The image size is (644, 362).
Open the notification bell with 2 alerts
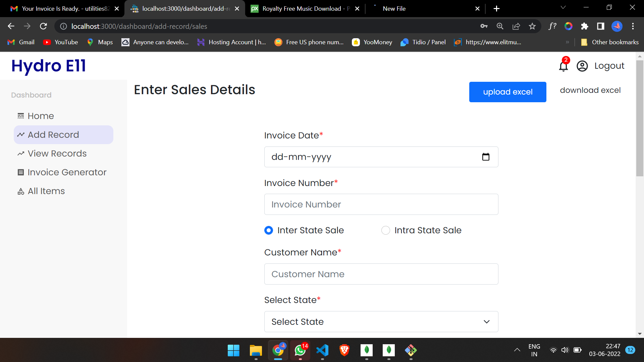[x=563, y=66]
